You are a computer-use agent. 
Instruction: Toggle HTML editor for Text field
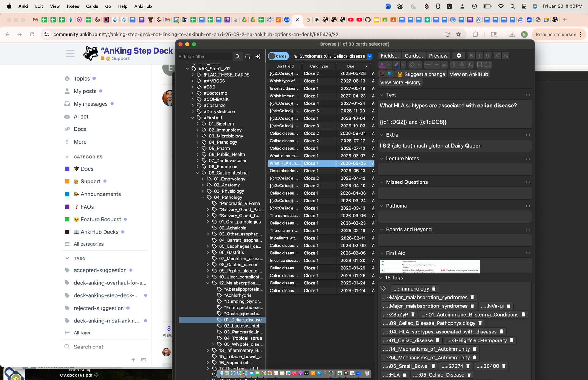click(x=528, y=95)
